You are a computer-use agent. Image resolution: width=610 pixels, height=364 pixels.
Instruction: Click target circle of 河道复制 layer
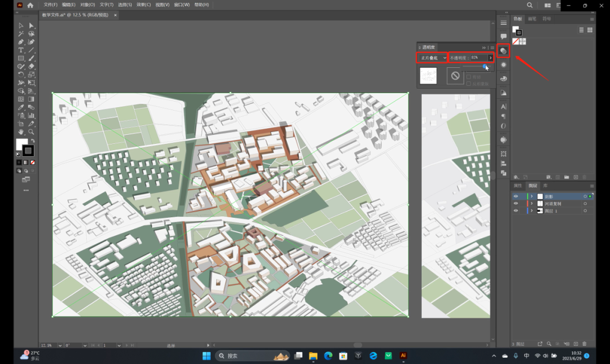pos(585,203)
